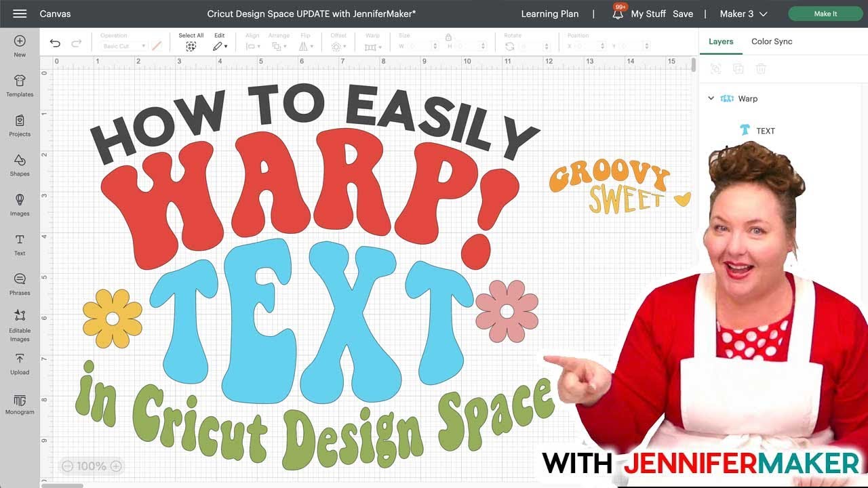
Task: Click the green Make It button
Action: 825,14
